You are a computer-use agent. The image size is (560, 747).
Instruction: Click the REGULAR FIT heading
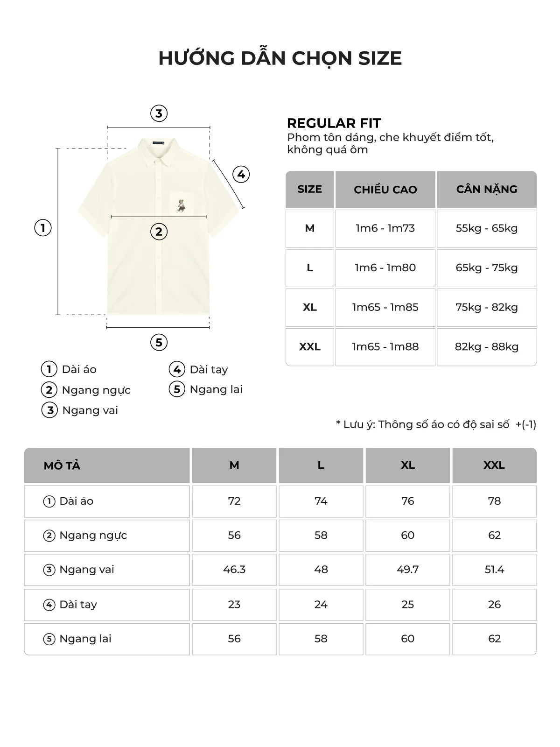[334, 123]
